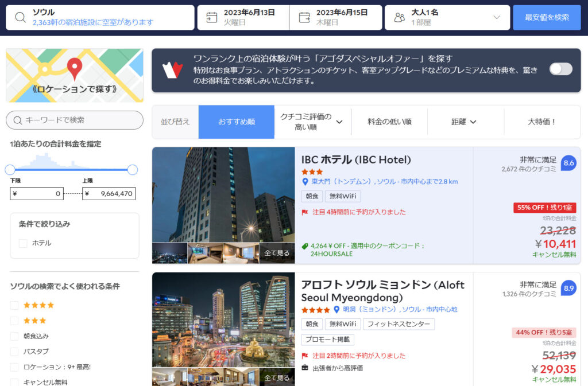Viewport: 588px width, 386px height.
Task: Check the ロケーション：9+ 最高! checkbox
Action: (x=14, y=366)
